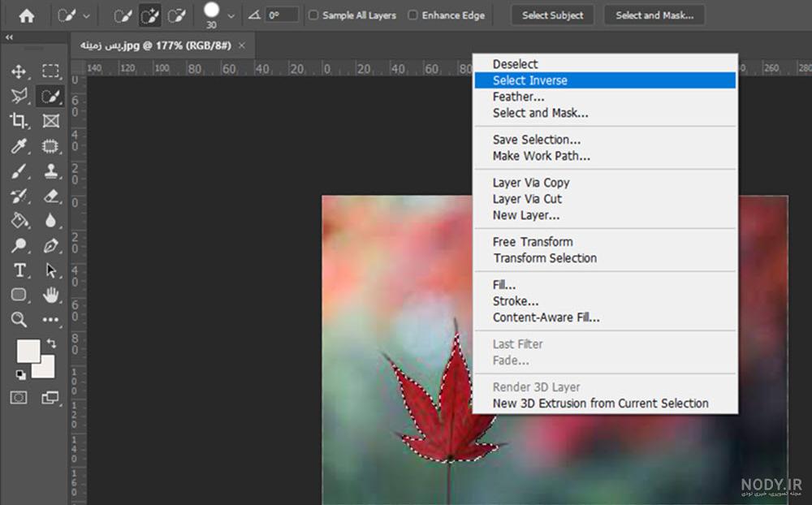Select the Patch healing tool
This screenshot has width=812, height=505.
pyautogui.click(x=50, y=146)
